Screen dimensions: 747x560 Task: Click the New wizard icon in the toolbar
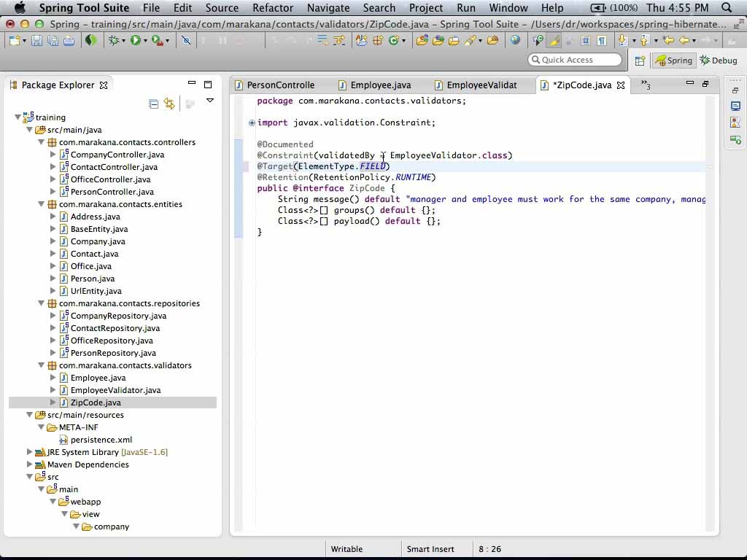[x=15, y=41]
